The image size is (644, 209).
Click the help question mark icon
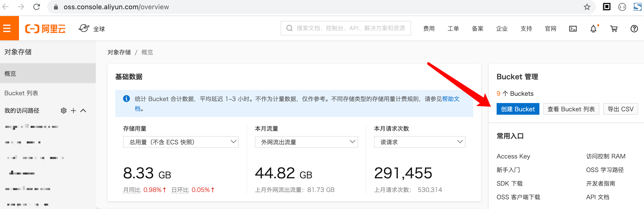(634, 29)
